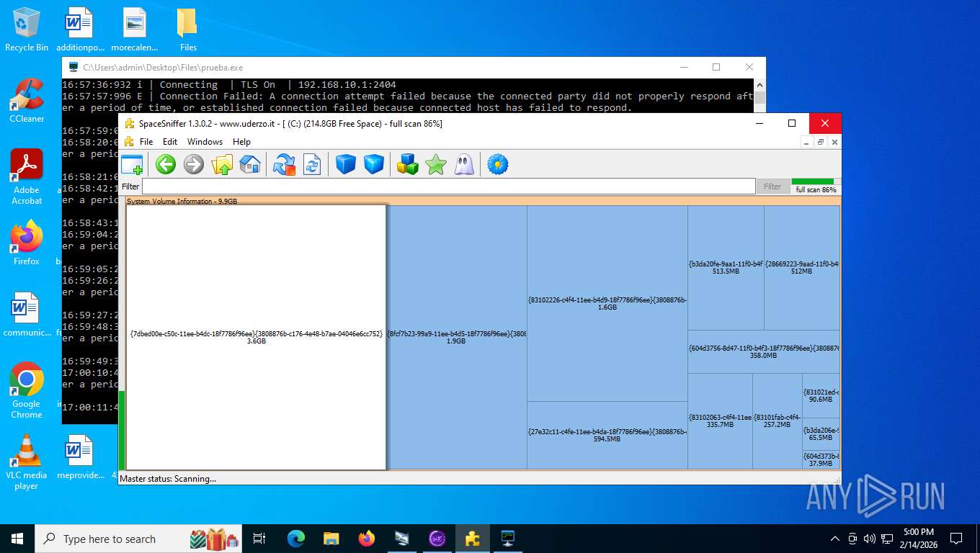Click the Filter text input field
Screen dimensions: 980x553
pos(448,186)
